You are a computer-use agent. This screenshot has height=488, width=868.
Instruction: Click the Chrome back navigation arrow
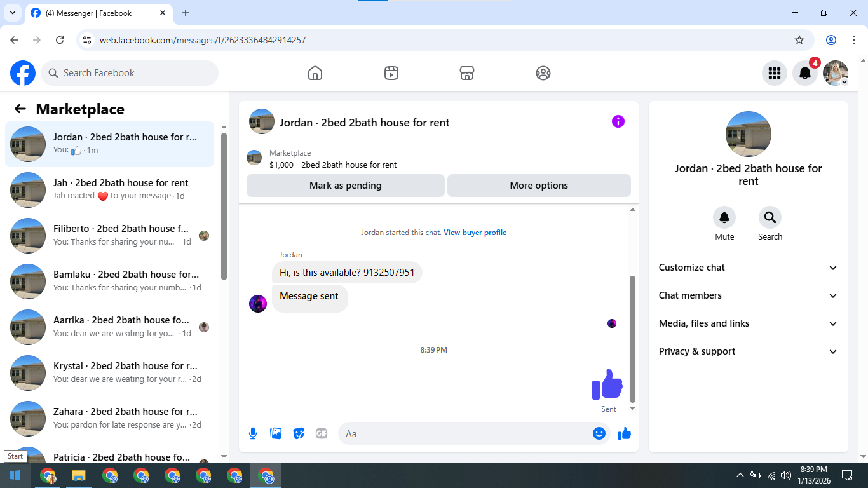click(14, 40)
